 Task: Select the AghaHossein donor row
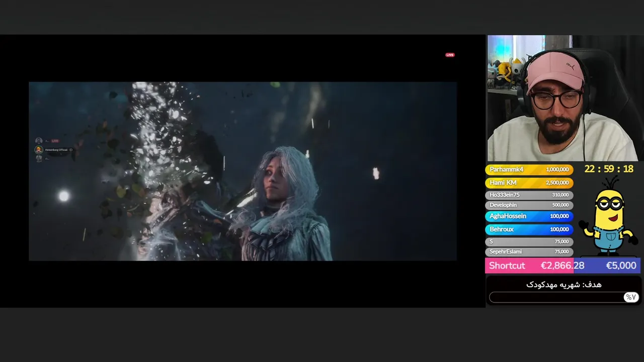pos(529,216)
